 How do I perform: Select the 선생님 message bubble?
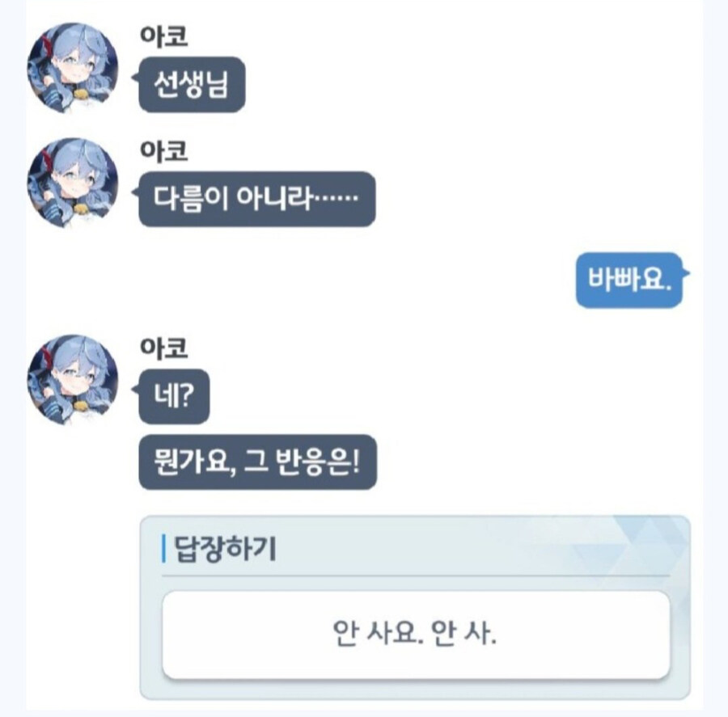pos(193,84)
